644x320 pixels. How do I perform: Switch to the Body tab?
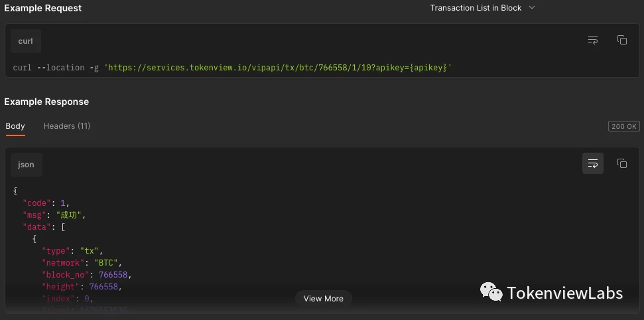pyautogui.click(x=15, y=126)
